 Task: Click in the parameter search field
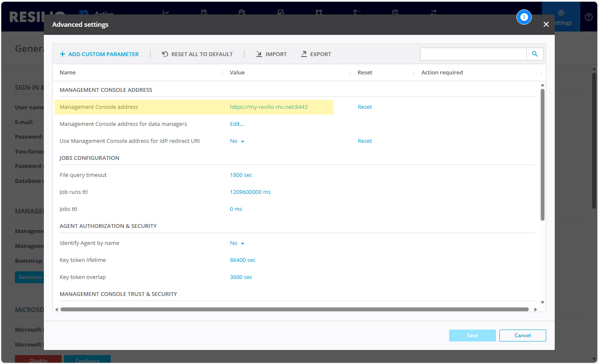(473, 54)
